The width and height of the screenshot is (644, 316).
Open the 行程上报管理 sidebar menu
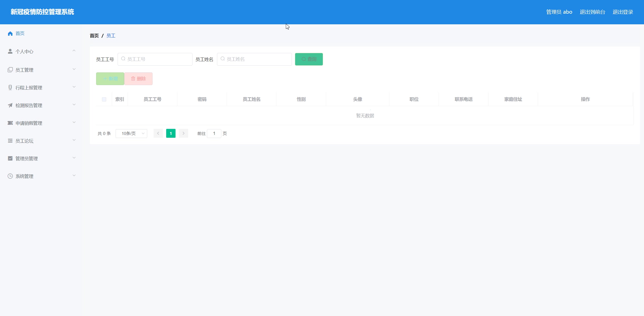click(41, 88)
